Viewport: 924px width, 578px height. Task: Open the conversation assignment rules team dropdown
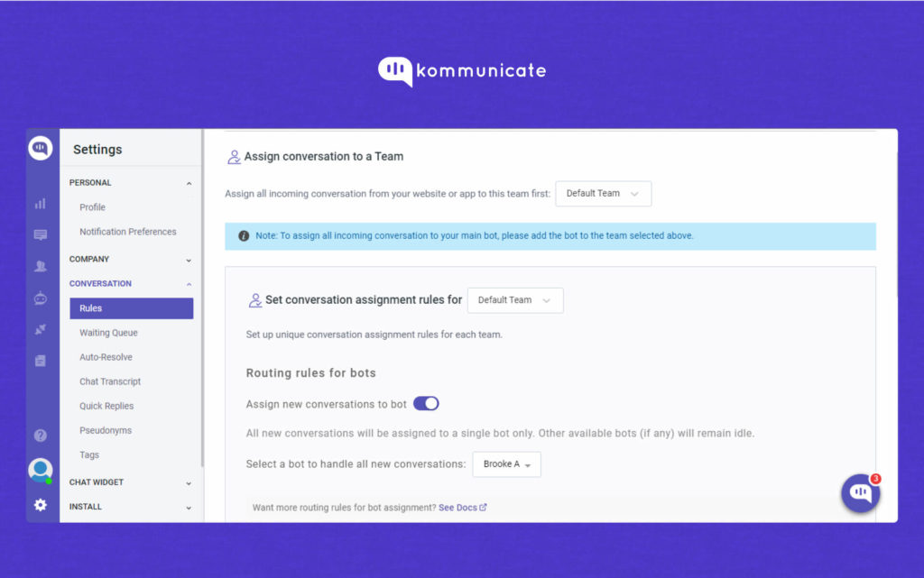pos(515,299)
